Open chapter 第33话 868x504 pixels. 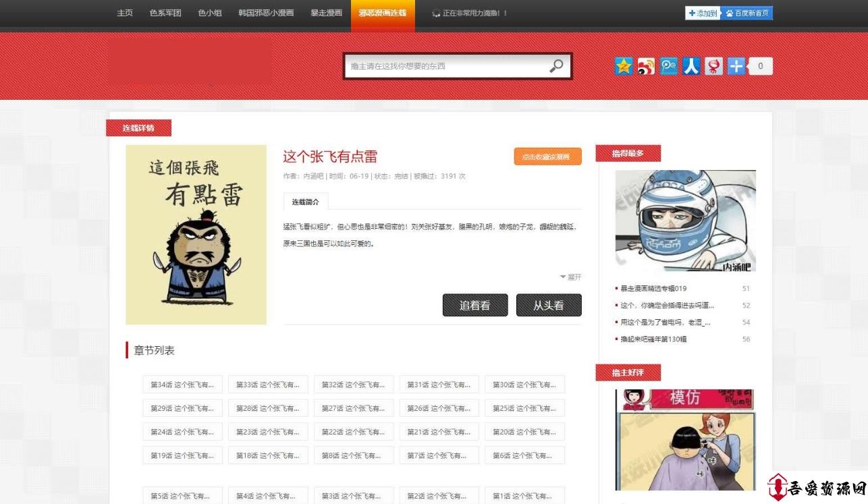click(x=268, y=385)
